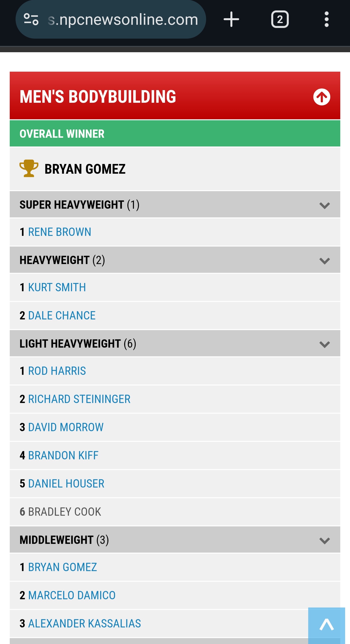Image resolution: width=350 pixels, height=644 pixels.
Task: Click the Dale Chance link
Action: [x=62, y=316]
